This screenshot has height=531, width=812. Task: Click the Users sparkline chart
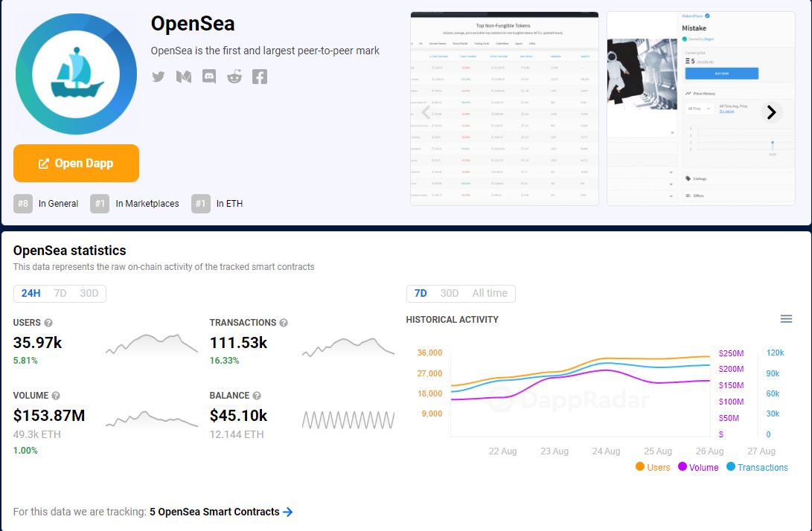pyautogui.click(x=152, y=344)
